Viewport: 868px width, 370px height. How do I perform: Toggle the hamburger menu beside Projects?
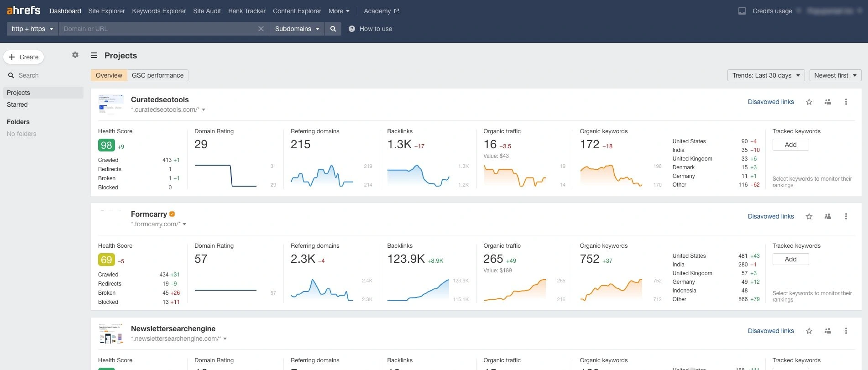94,55
